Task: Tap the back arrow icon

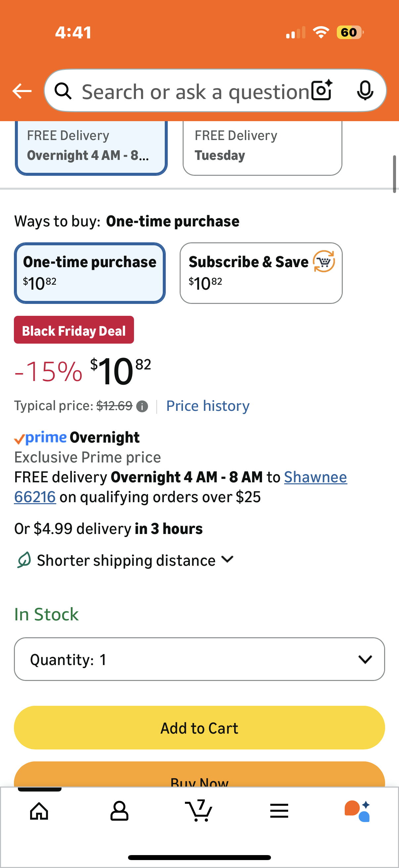Action: click(x=22, y=91)
